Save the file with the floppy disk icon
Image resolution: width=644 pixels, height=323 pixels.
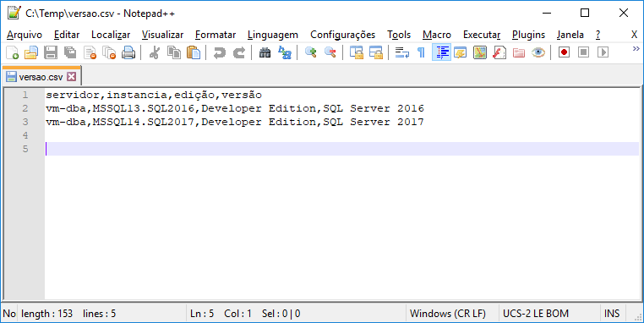click(51, 52)
